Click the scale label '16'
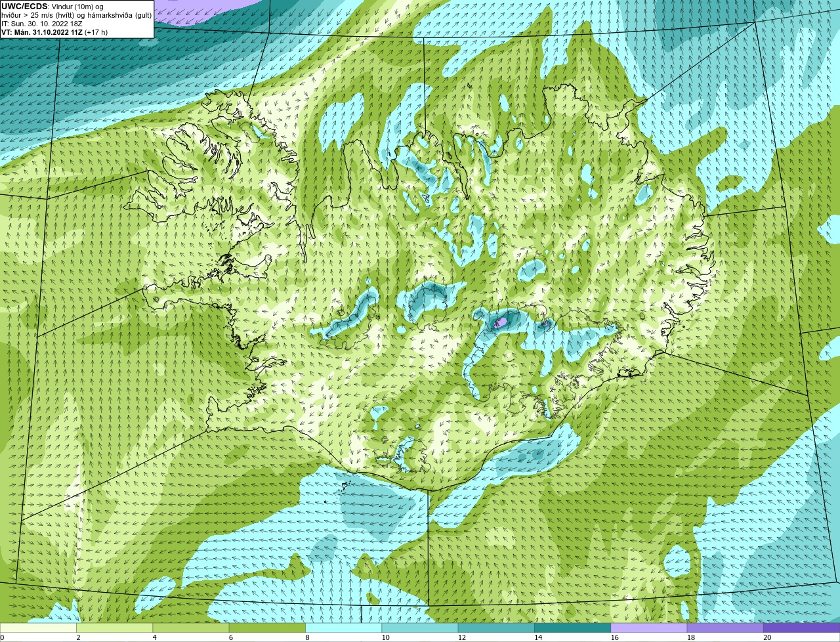This screenshot has height=642, width=840. 615,637
